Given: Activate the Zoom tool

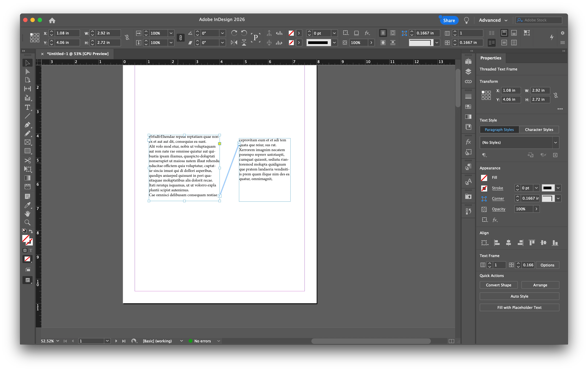Looking at the screenshot, I should [27, 222].
